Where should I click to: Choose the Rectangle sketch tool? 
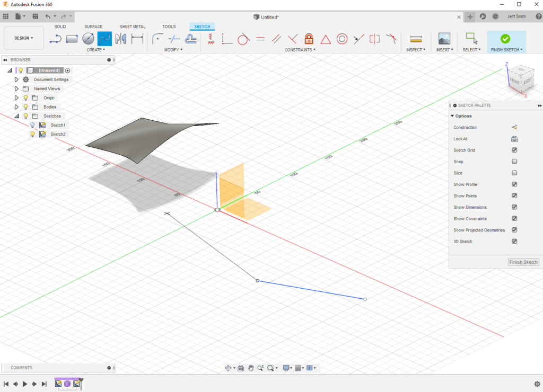pos(72,39)
